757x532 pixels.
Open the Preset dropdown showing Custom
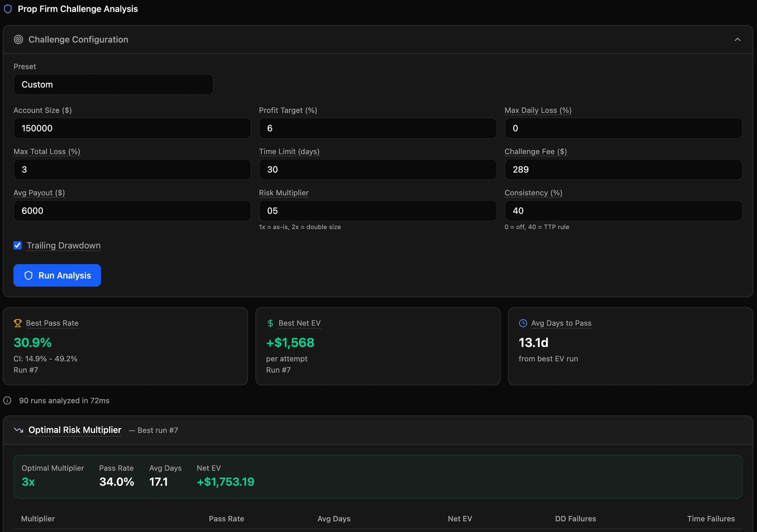(x=114, y=84)
